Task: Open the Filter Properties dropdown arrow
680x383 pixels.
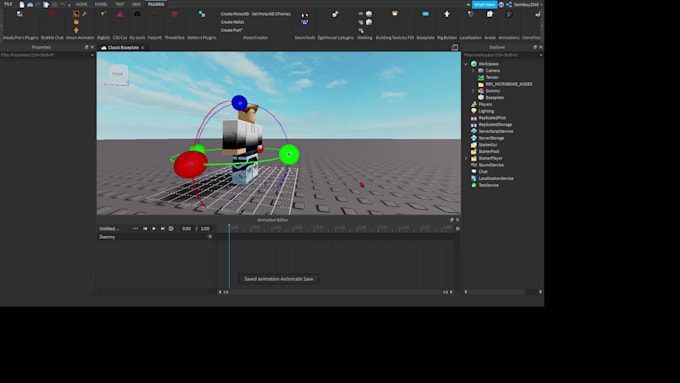Action: coord(92,55)
